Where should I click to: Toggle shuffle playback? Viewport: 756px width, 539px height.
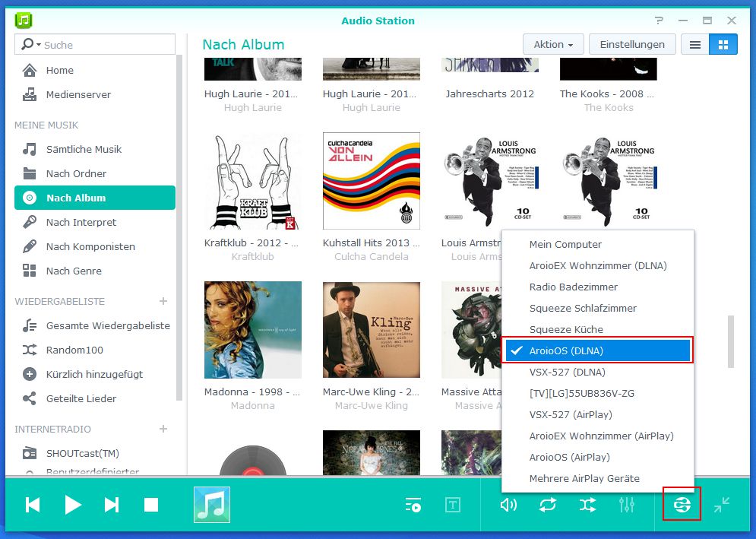[587, 506]
